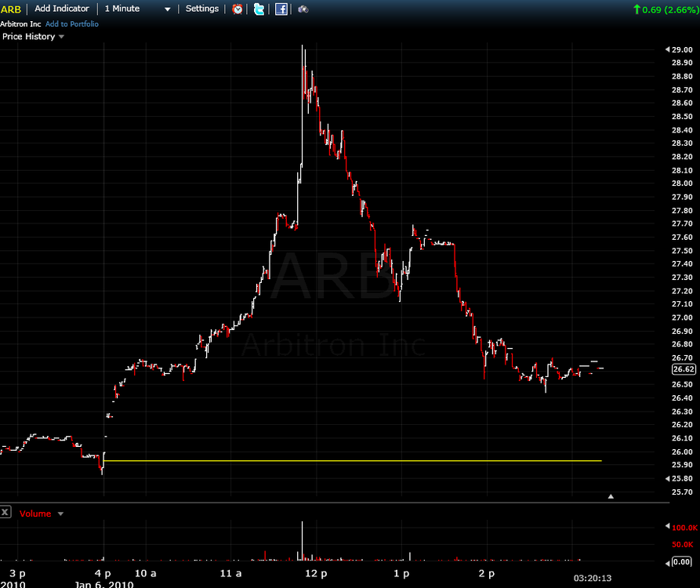Click the 3 p time axis label
The width and height of the screenshot is (700, 588).
(17, 574)
